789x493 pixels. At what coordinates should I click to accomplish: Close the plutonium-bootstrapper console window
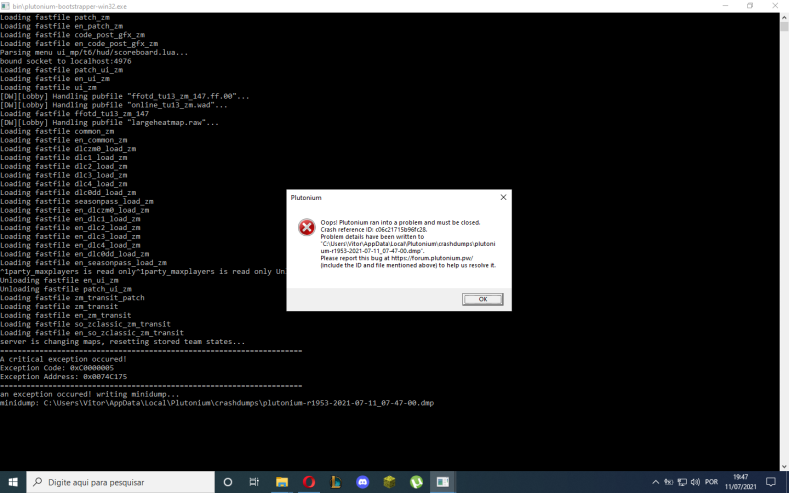coord(775,6)
